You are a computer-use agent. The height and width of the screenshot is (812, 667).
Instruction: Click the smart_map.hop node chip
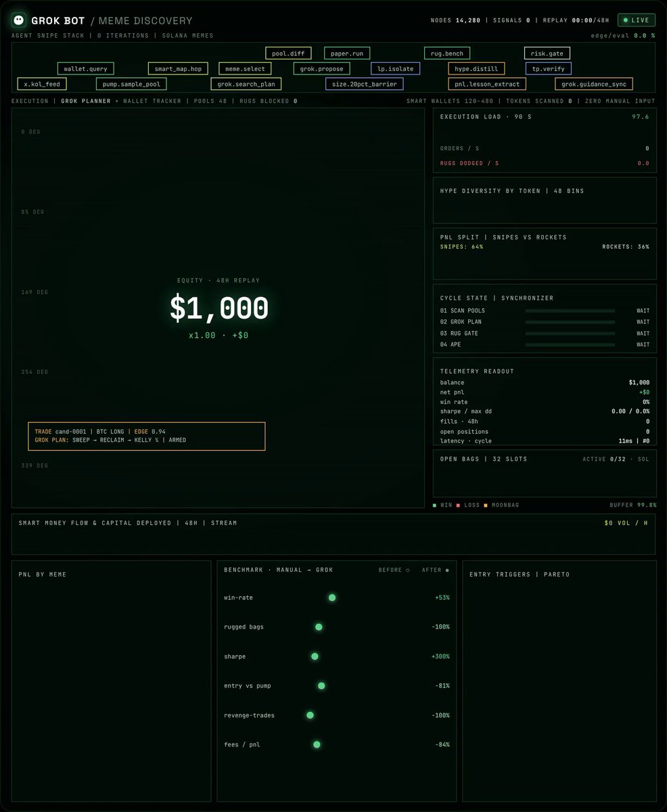pos(178,68)
